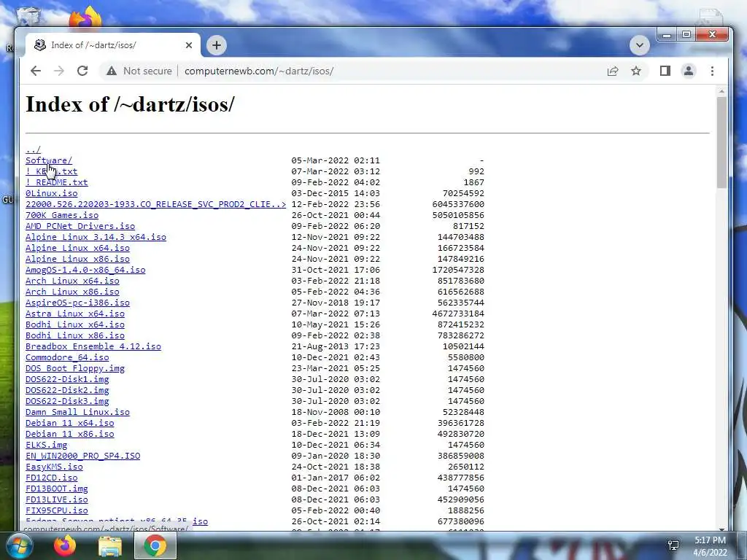Download FD13BOOT.img
Screen dimensions: 747x560
57,489
